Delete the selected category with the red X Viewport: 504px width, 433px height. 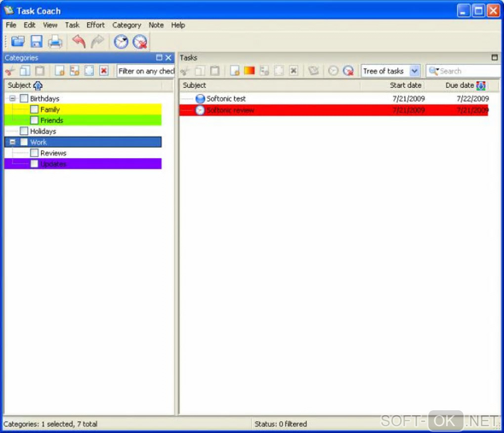pos(104,71)
